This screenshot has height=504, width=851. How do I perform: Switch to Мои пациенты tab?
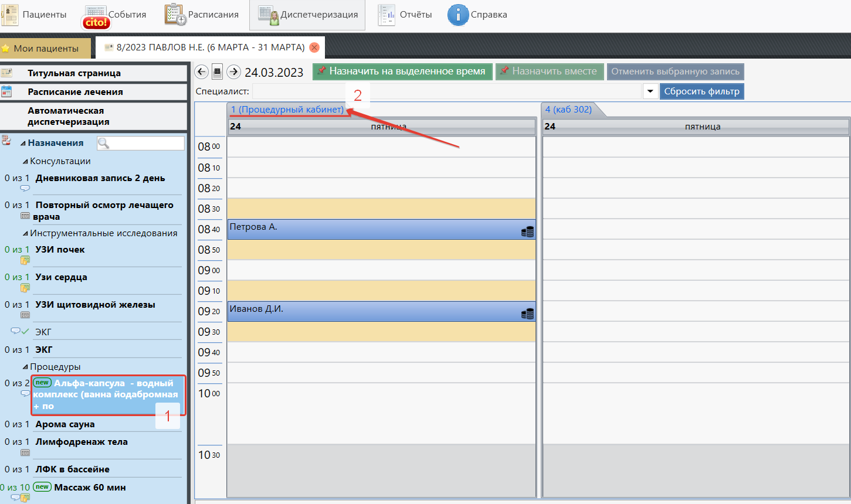[46, 49]
